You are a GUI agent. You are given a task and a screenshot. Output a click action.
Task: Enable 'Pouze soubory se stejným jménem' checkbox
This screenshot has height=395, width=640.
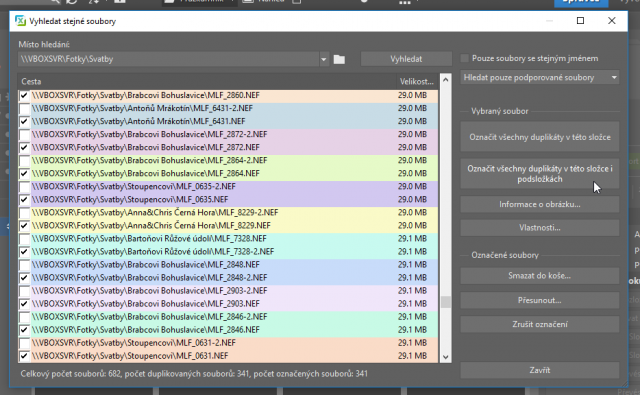coord(464,58)
